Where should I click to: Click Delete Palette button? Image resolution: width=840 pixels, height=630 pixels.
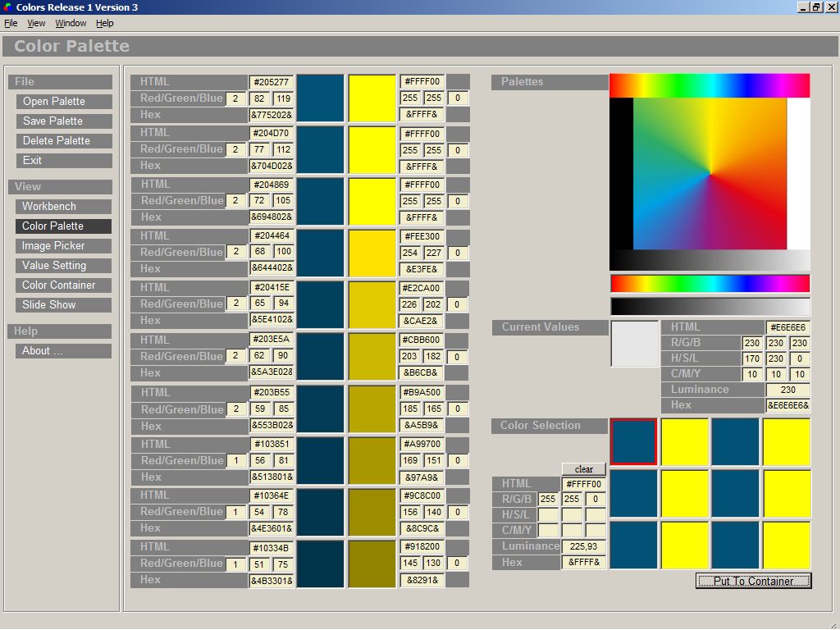pyautogui.click(x=64, y=141)
